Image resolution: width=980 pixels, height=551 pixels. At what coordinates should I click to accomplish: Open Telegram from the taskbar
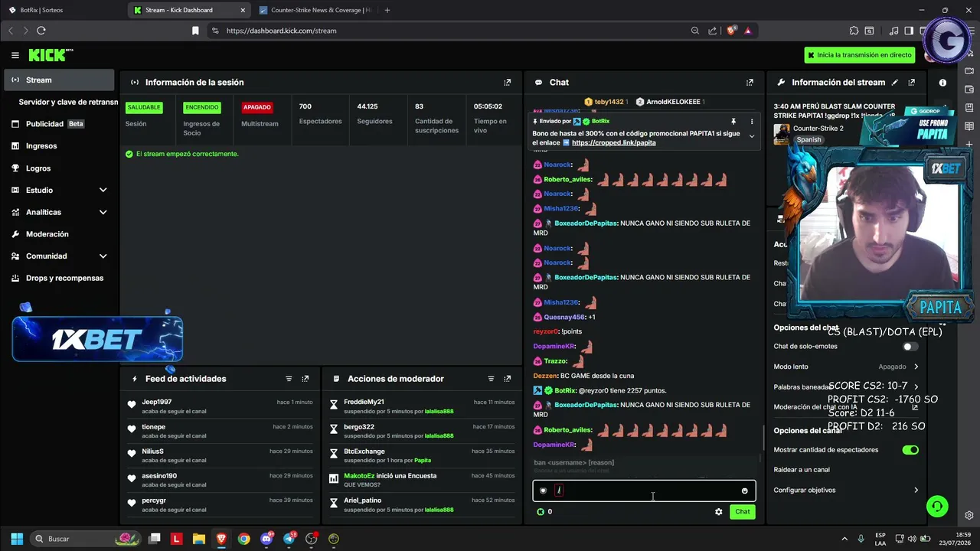[289, 539]
